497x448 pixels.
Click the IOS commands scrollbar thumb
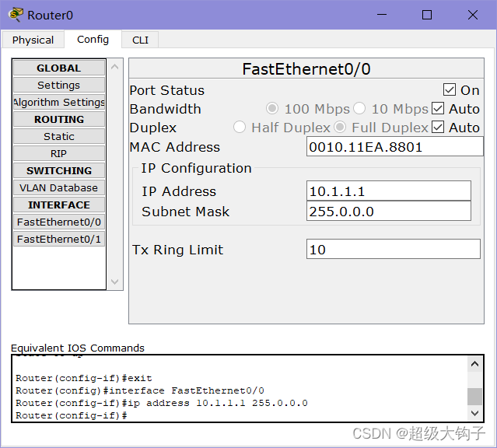(x=474, y=396)
